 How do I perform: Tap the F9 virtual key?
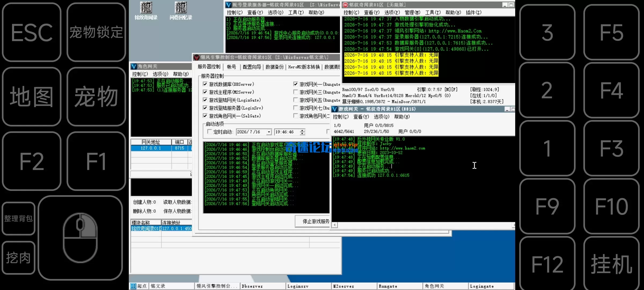click(x=547, y=206)
